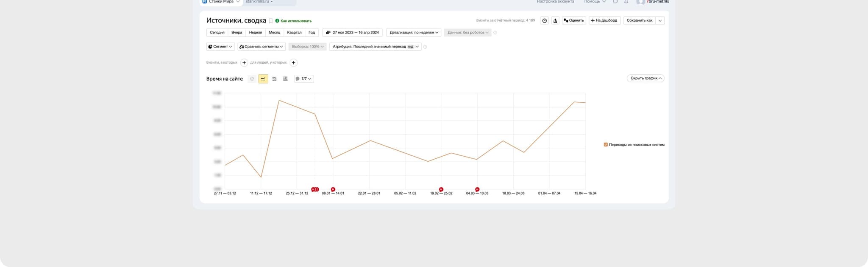Click the annotation marker at 19.02 — 25.02
This screenshot has width=868, height=267.
coord(441,189)
